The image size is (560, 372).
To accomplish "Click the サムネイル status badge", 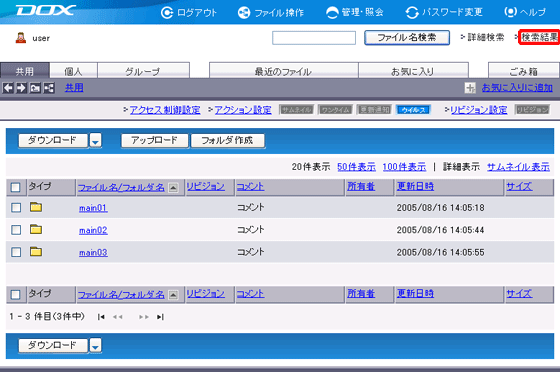I will click(x=296, y=110).
